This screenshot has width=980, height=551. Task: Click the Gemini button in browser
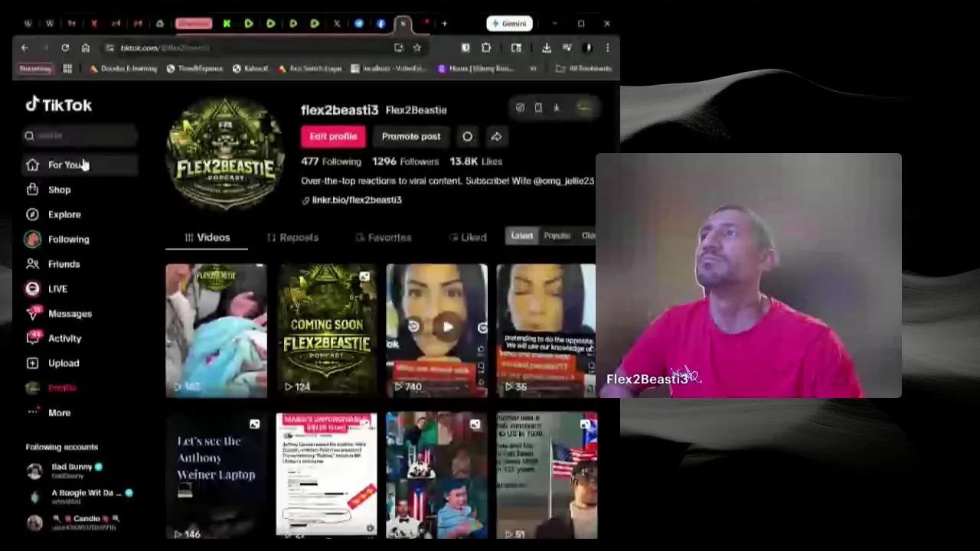pyautogui.click(x=510, y=24)
